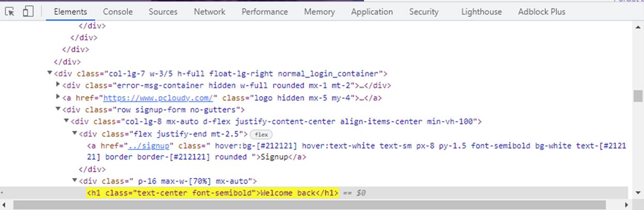Collapse the row signup-form div

(58, 110)
